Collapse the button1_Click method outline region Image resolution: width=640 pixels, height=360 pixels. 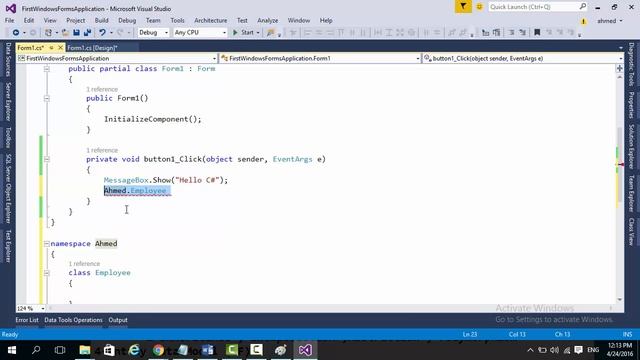[x=47, y=159]
